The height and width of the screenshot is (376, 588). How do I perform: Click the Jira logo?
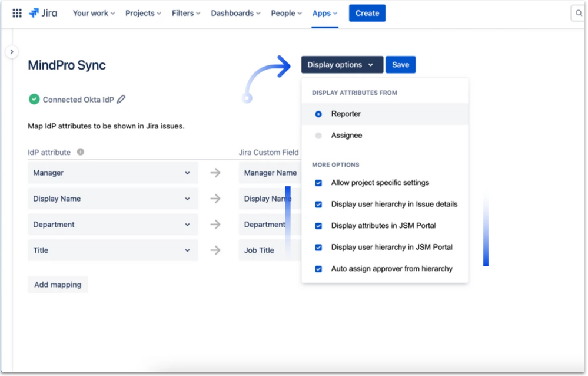click(x=43, y=13)
